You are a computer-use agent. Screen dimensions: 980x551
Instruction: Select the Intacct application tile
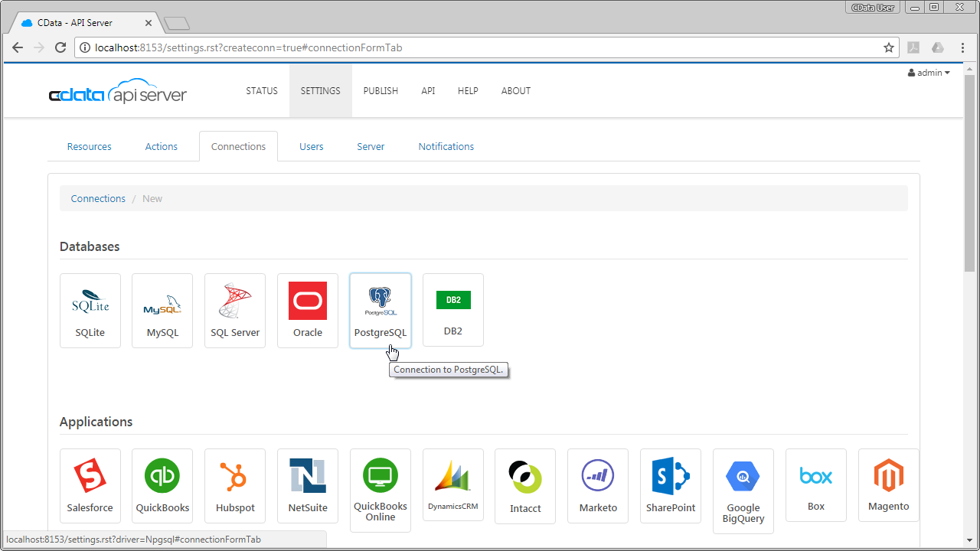coord(525,486)
